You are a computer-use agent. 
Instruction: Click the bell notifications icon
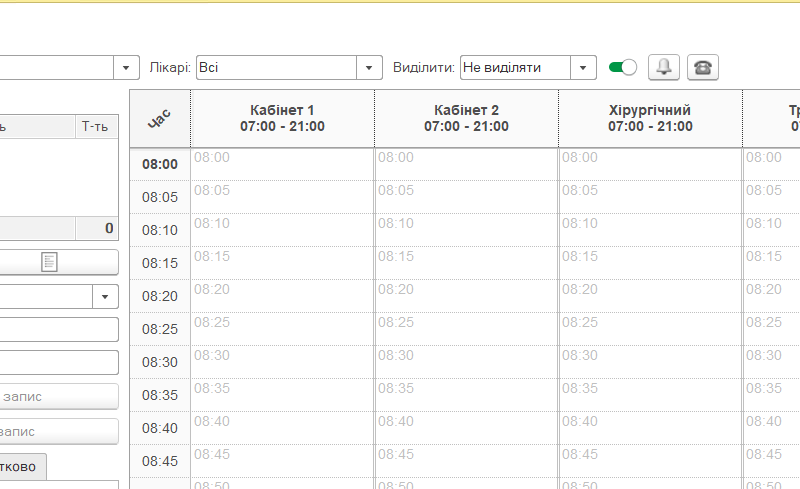(x=664, y=67)
